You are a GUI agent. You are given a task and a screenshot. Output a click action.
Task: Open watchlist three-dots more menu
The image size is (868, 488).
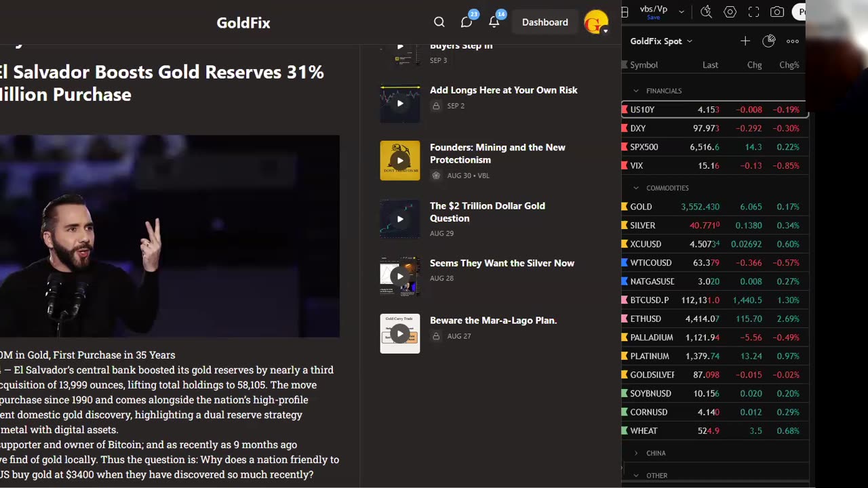793,41
